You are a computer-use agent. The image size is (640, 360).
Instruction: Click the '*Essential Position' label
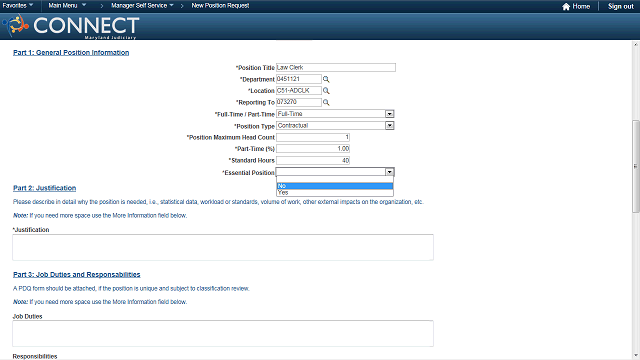(x=248, y=173)
